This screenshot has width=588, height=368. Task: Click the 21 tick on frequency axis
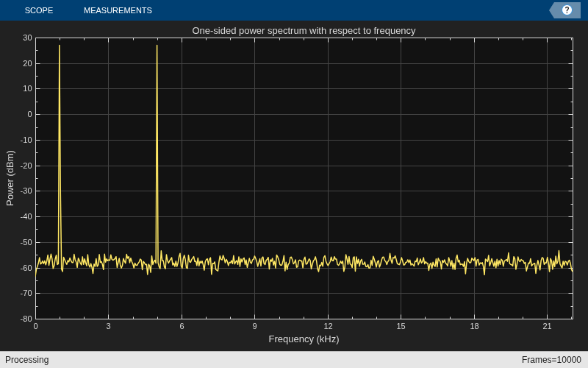[x=547, y=326]
